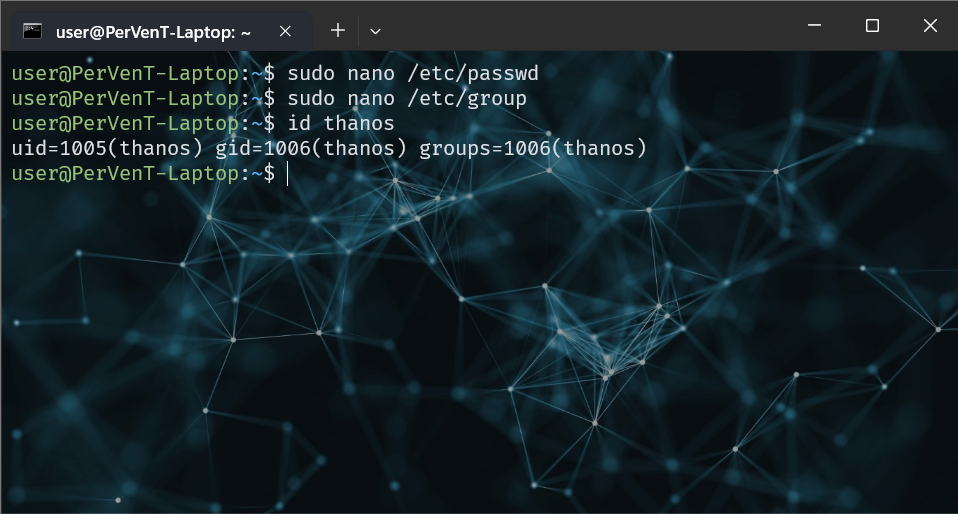Click the terminal icon in the tab
This screenshot has width=958, height=514.
33,31
